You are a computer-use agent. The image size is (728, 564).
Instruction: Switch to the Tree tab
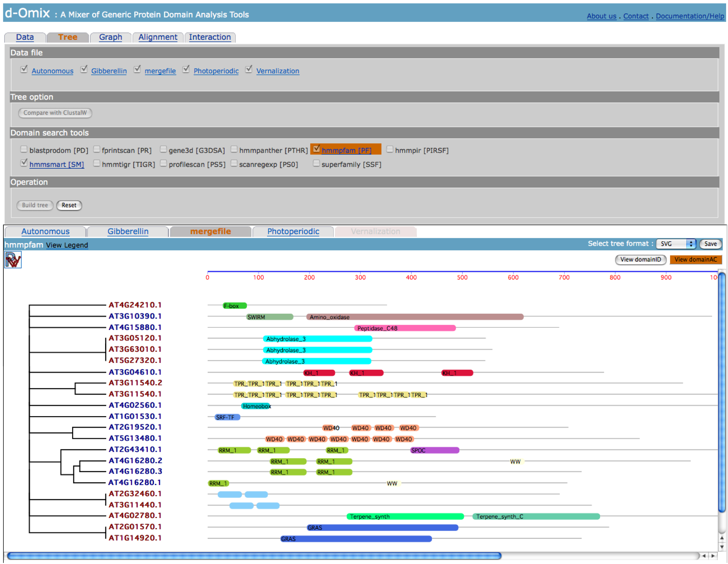[68, 37]
